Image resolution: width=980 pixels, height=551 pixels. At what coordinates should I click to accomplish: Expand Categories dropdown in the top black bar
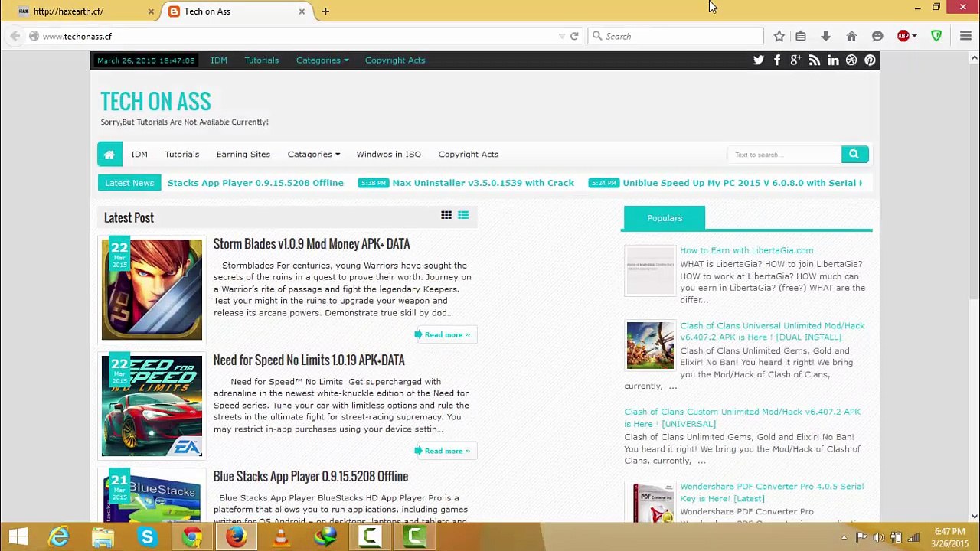click(x=322, y=60)
